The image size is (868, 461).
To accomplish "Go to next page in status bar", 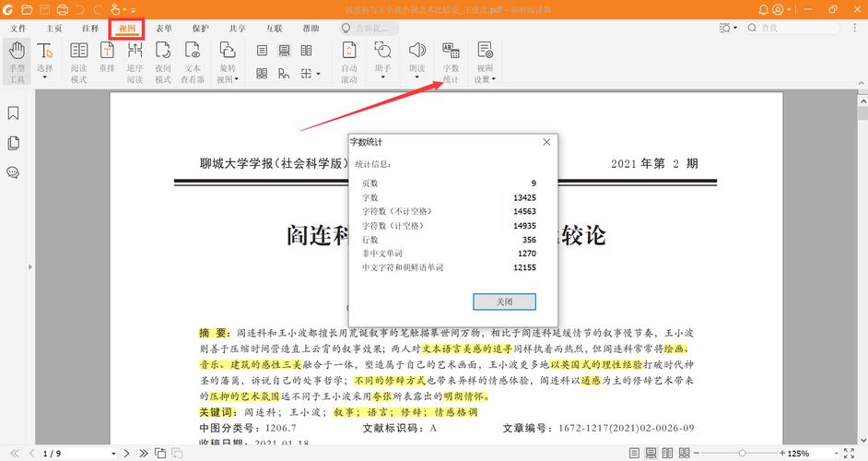I will coord(127,454).
